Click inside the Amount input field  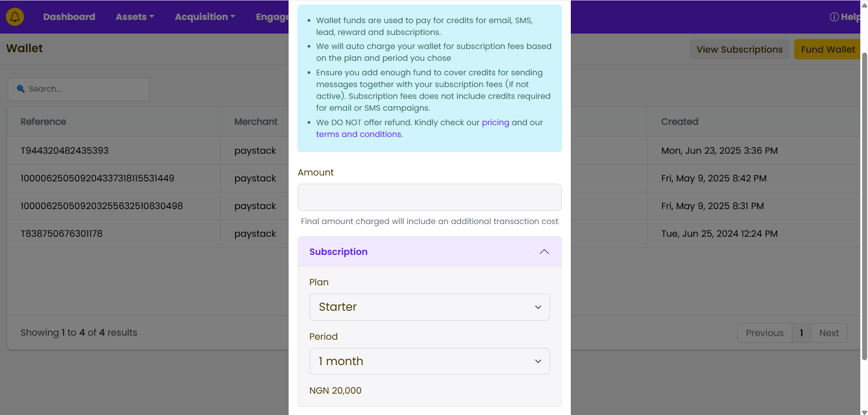coord(429,197)
